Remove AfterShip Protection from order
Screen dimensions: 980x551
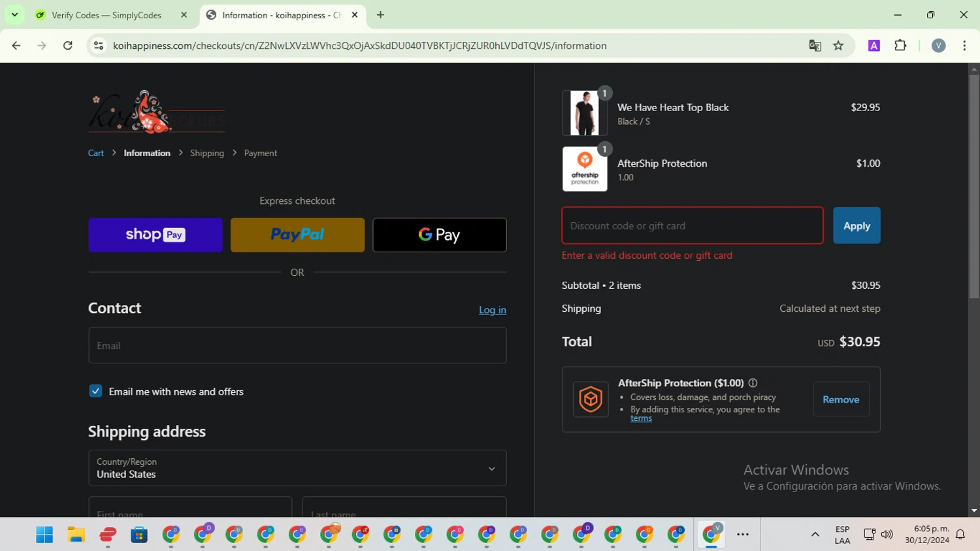841,399
